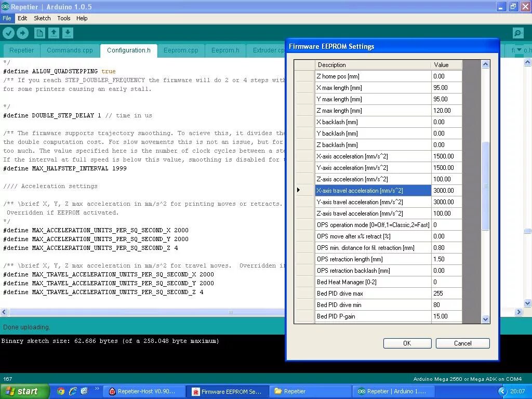Click the taskbar clock showing 20:07
Viewport: 532px width, 399px height.
[x=517, y=392]
